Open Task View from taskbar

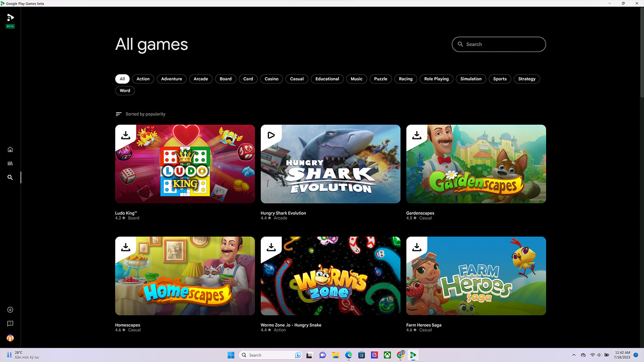coord(309,355)
